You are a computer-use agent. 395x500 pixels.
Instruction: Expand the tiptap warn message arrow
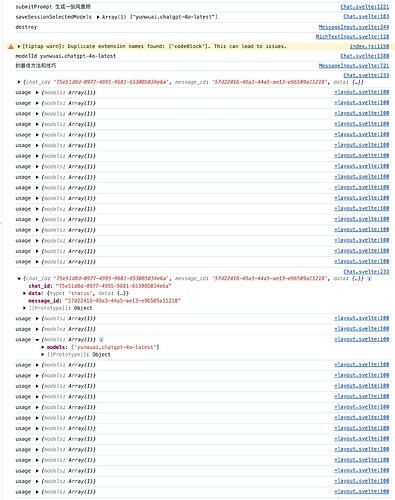pos(19,47)
